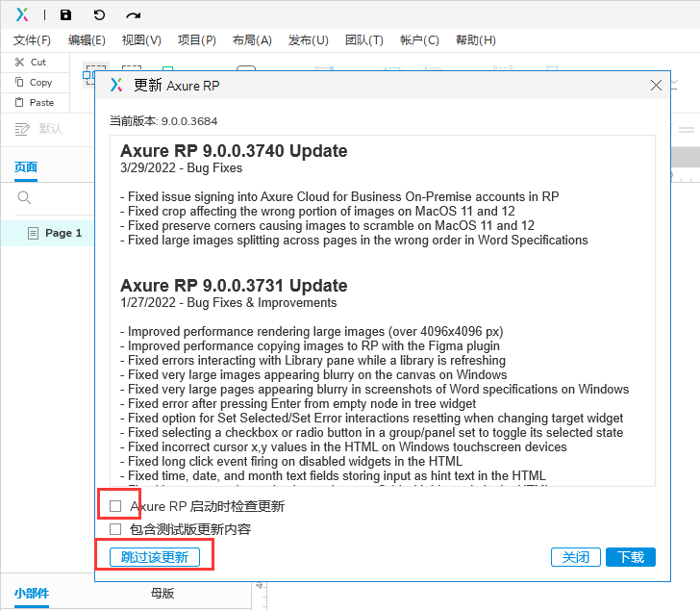This screenshot has width=700, height=611.
Task: Open the 视图(V) menu
Action: (x=141, y=40)
